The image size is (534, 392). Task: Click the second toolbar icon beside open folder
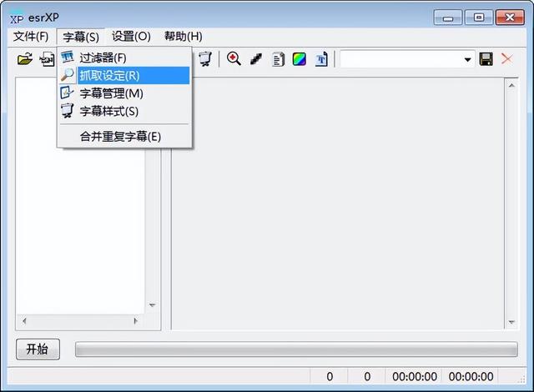[47, 59]
